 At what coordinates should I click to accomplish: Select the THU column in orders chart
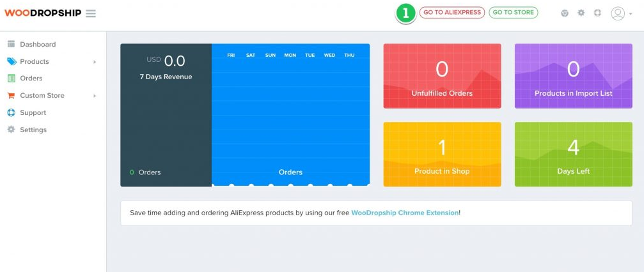350,56
